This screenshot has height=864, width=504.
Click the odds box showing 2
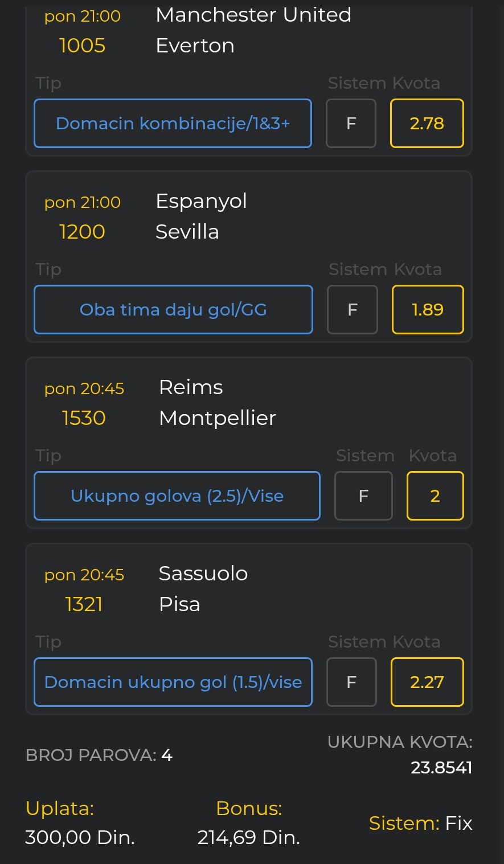coord(435,496)
